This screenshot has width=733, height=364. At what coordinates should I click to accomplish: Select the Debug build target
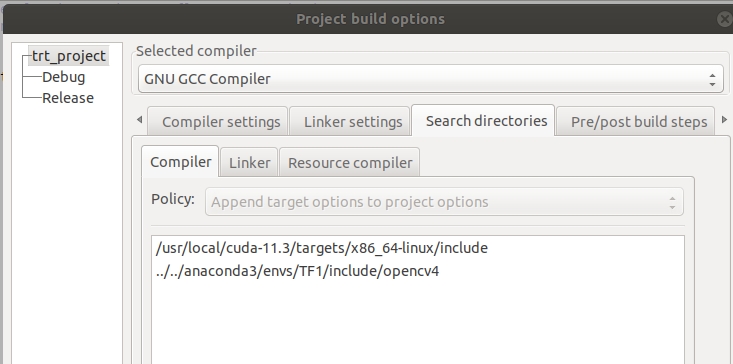pyautogui.click(x=64, y=77)
